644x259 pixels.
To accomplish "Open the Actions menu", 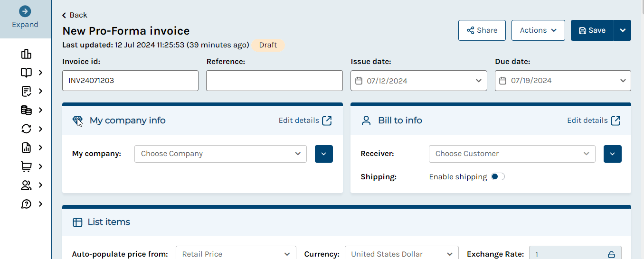I will [x=538, y=30].
